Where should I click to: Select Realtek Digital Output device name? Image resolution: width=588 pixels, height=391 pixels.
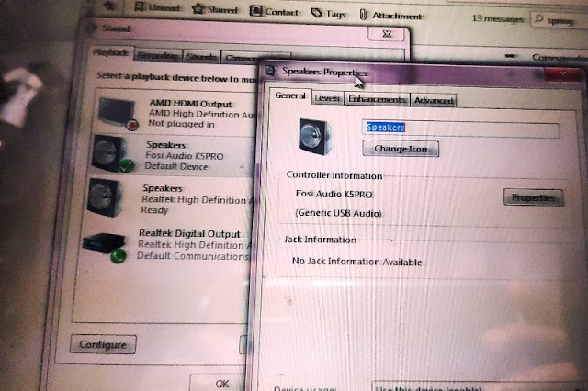pos(189,234)
